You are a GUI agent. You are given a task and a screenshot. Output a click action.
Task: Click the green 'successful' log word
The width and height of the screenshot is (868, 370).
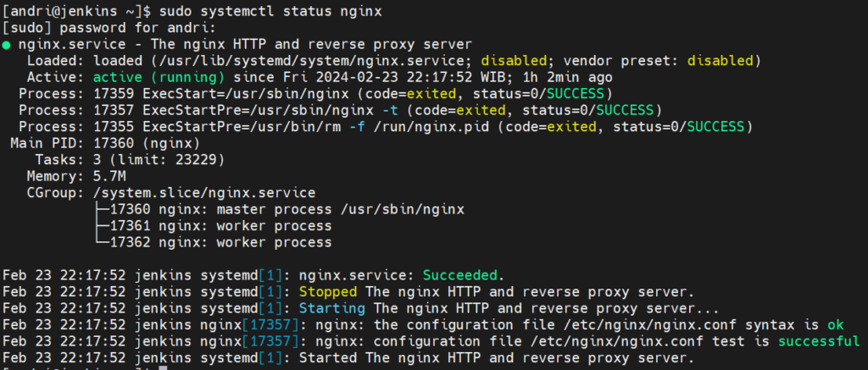coord(818,340)
